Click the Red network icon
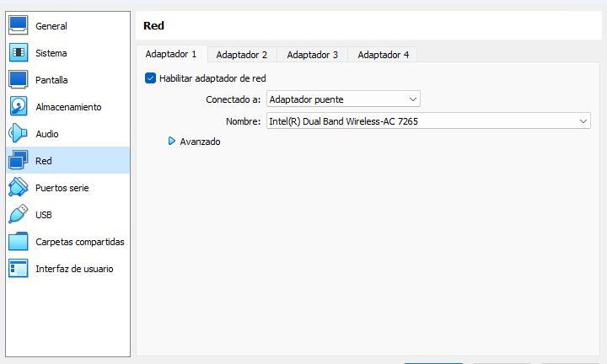 pyautogui.click(x=19, y=160)
